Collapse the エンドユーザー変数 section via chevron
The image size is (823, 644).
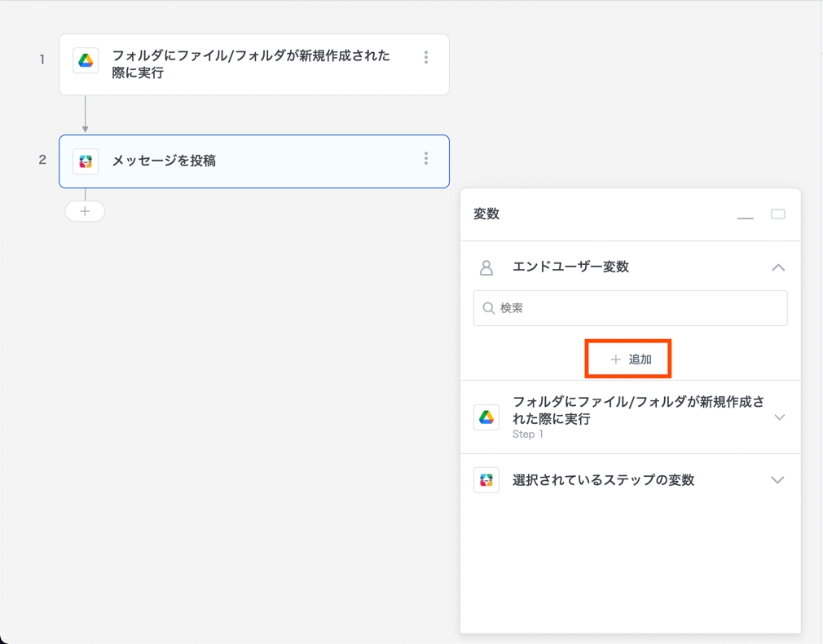[x=777, y=267]
